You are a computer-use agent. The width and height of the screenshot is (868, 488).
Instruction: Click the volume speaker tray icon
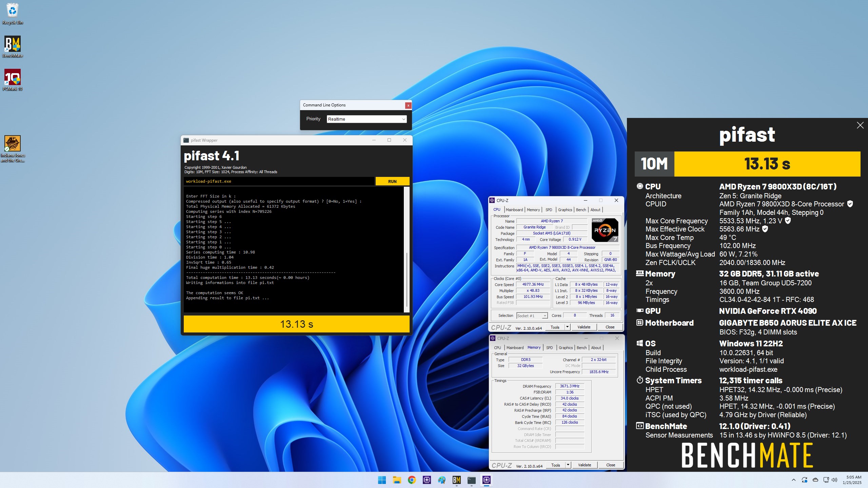834,480
